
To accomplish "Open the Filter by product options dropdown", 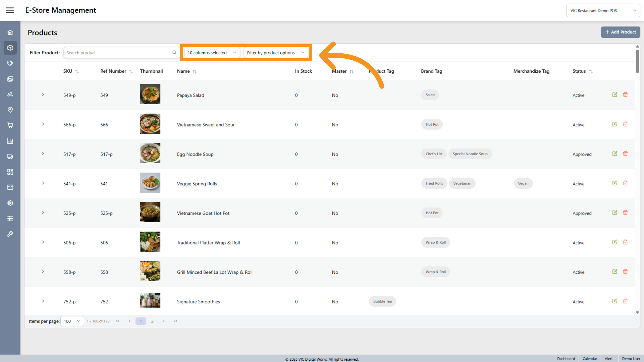I will (276, 53).
